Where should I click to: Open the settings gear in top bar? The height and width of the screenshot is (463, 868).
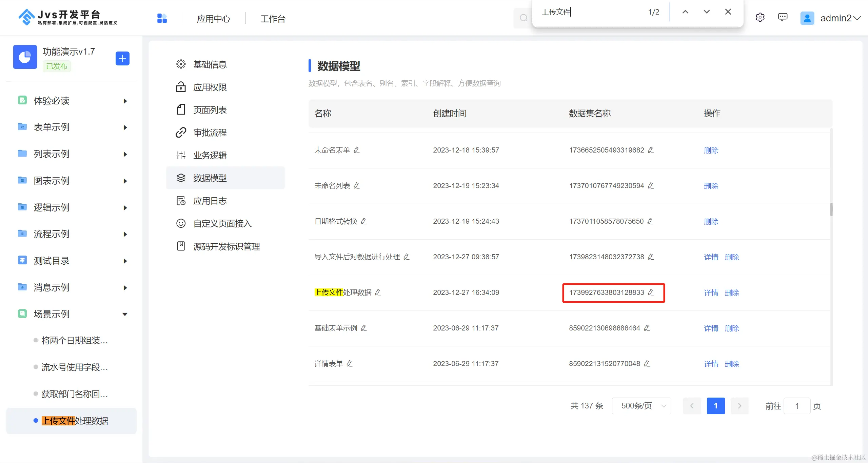point(760,18)
